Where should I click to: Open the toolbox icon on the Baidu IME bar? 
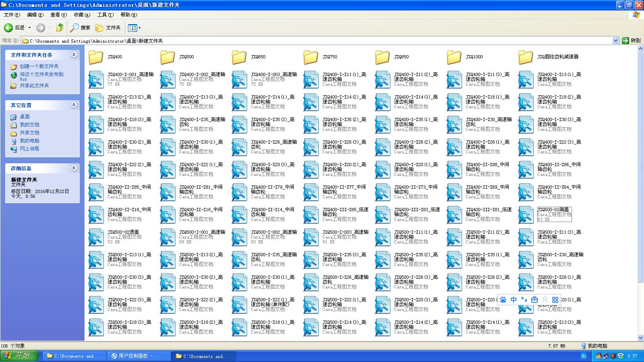click(535, 300)
